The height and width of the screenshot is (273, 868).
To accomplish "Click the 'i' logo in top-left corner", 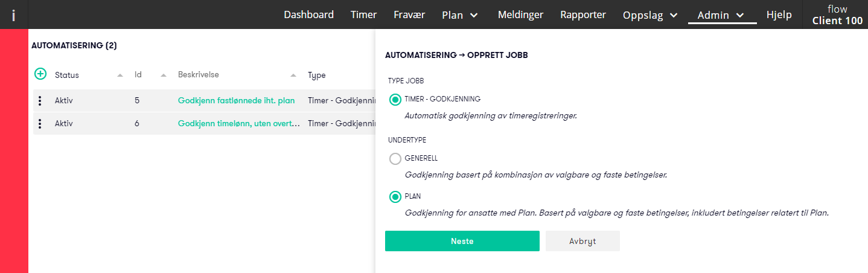I will (13, 15).
